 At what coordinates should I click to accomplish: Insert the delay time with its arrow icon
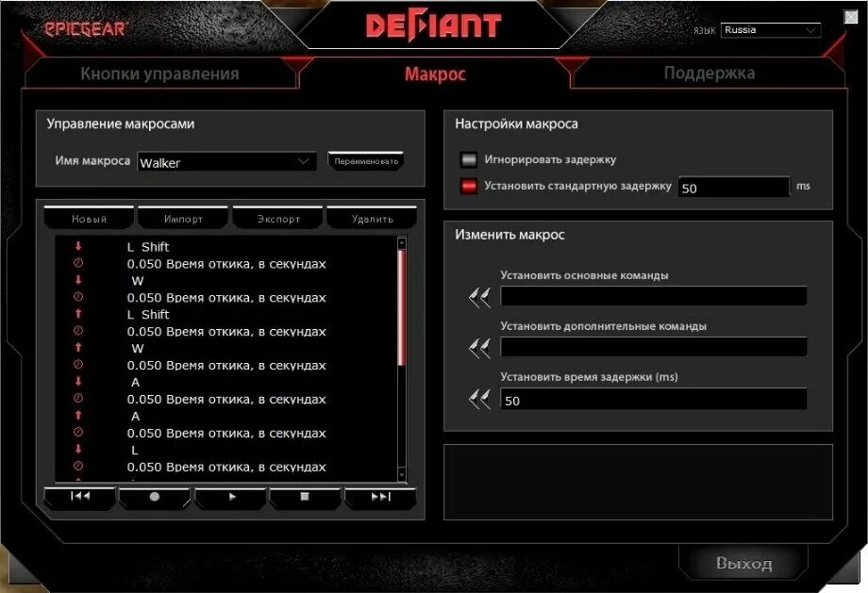point(479,399)
